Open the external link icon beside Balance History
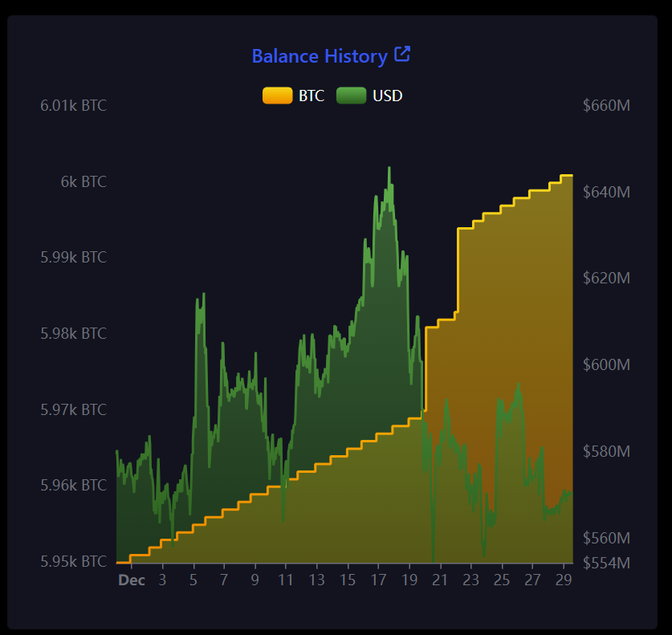The height and width of the screenshot is (635, 672). 402,55
